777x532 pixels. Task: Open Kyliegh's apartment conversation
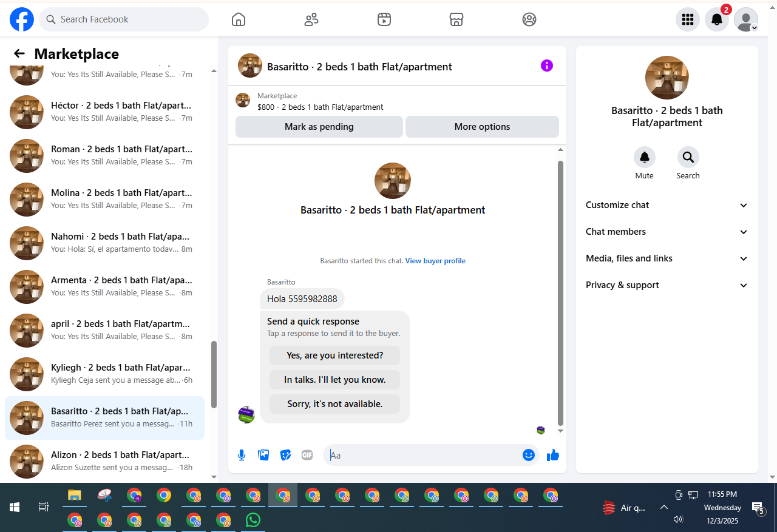[x=104, y=374]
